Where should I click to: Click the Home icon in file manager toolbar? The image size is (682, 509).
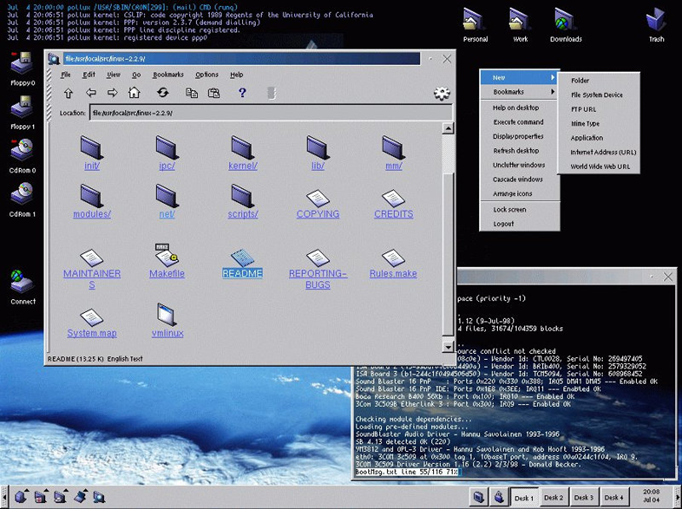(x=134, y=93)
